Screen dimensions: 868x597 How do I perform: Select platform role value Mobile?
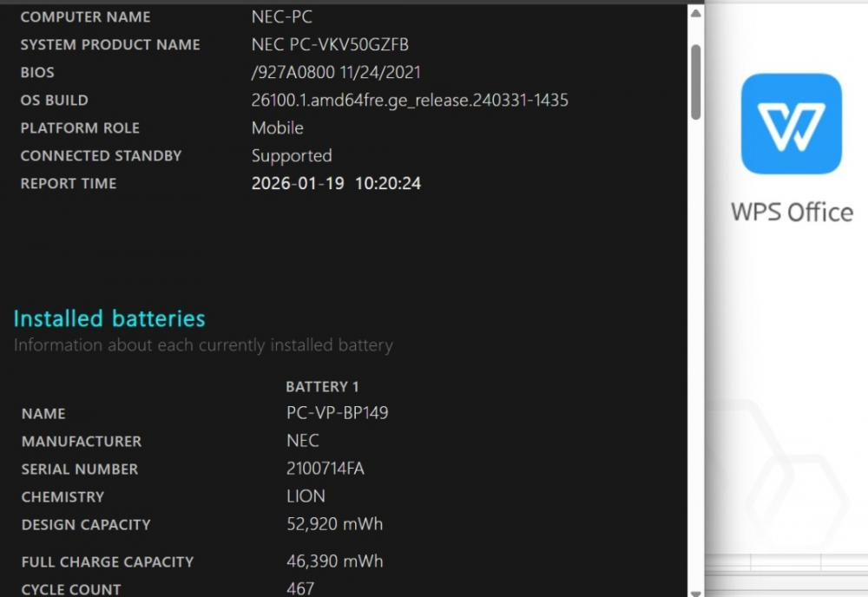click(x=278, y=128)
